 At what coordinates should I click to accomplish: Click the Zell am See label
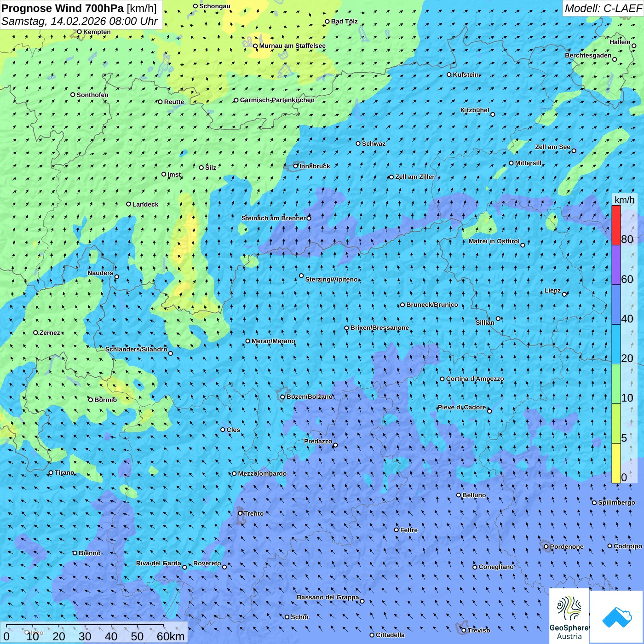pyautogui.click(x=552, y=147)
